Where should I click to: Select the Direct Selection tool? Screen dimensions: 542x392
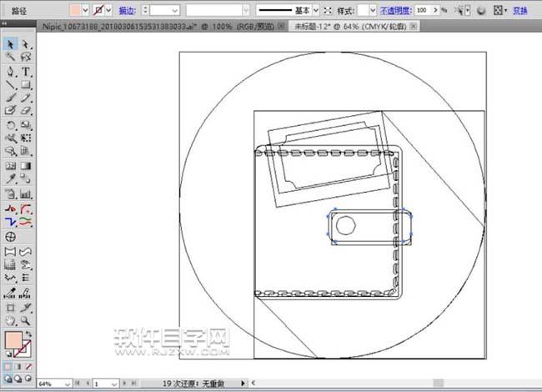tap(26, 44)
